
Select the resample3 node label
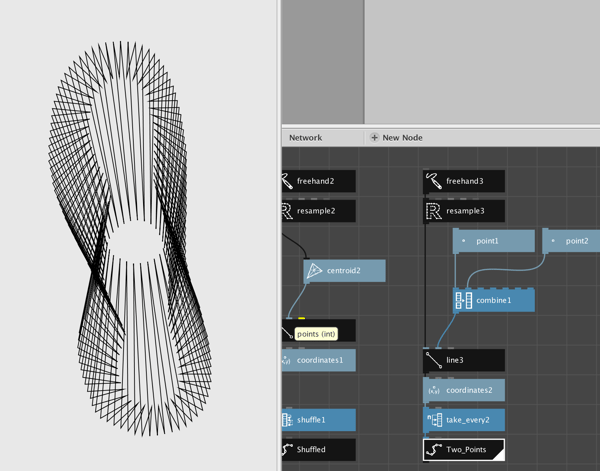point(465,211)
